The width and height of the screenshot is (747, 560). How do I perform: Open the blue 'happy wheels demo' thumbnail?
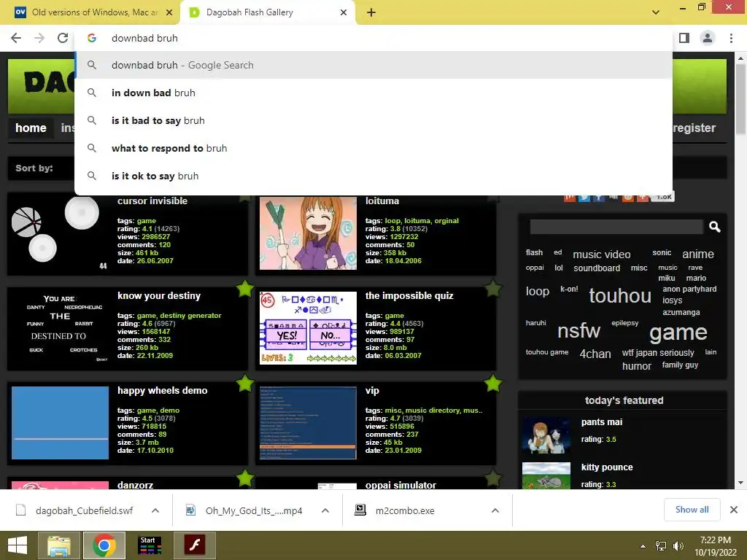(60, 423)
